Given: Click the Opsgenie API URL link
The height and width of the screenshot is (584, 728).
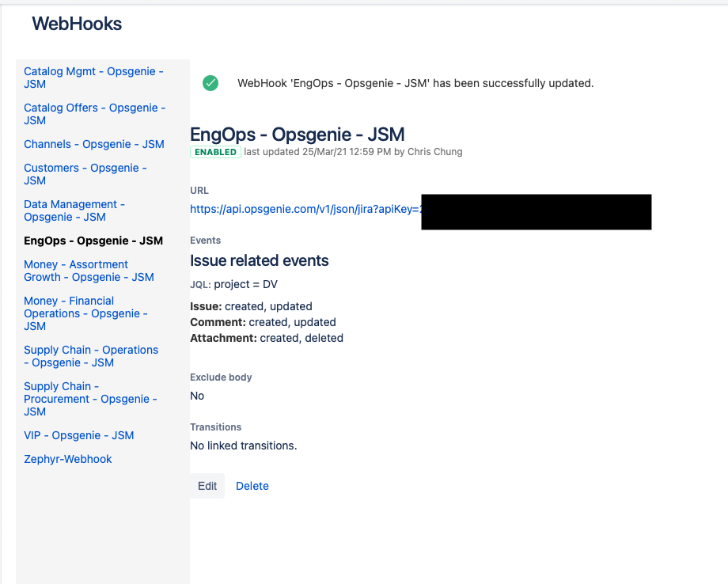Looking at the screenshot, I should click(x=306, y=209).
